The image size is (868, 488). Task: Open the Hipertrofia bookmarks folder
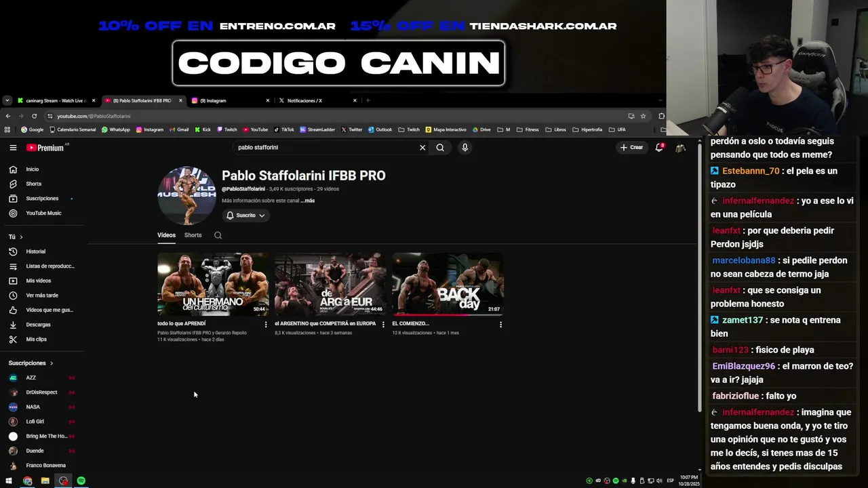point(587,129)
